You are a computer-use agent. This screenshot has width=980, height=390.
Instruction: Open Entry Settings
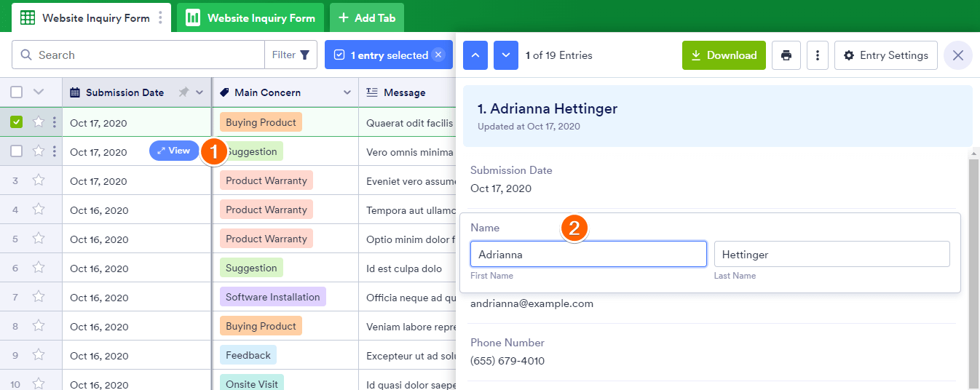tap(885, 55)
